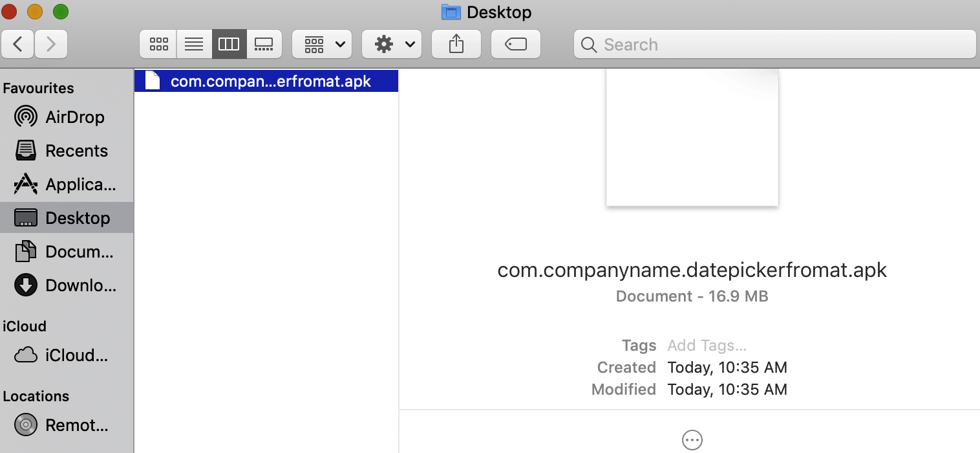Click the Share button in the toolbar
980x453 pixels.
(x=456, y=44)
